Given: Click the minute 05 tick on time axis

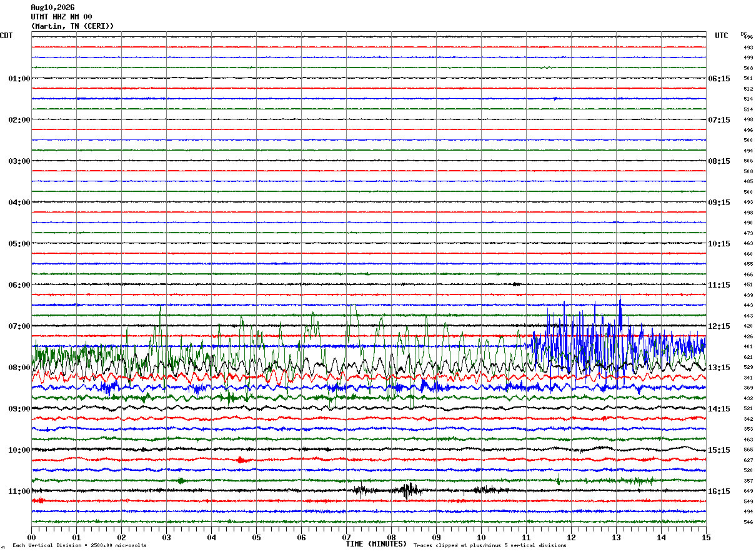Looking at the screenshot, I should [256, 537].
